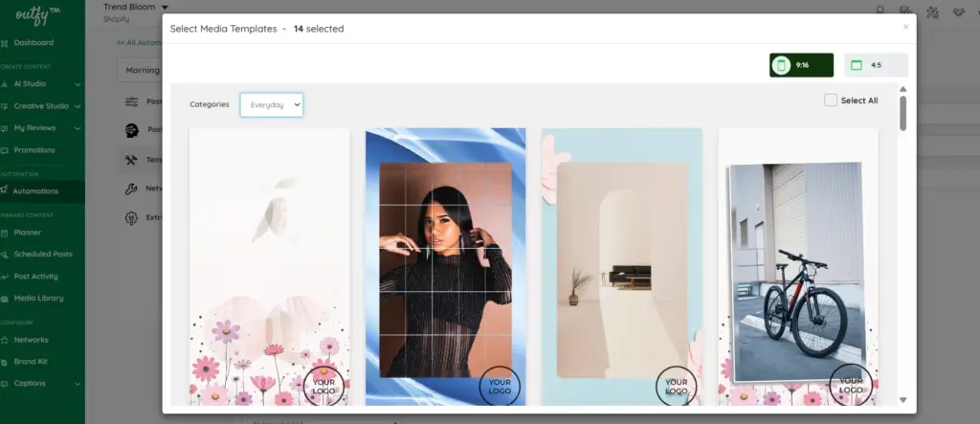
Task: Click the Post Activity icon
Action: pos(5,277)
